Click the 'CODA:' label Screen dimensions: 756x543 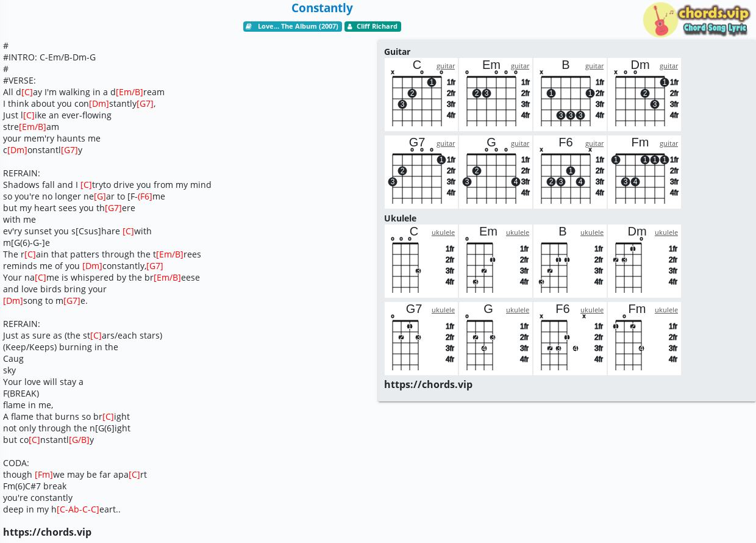coord(16,463)
